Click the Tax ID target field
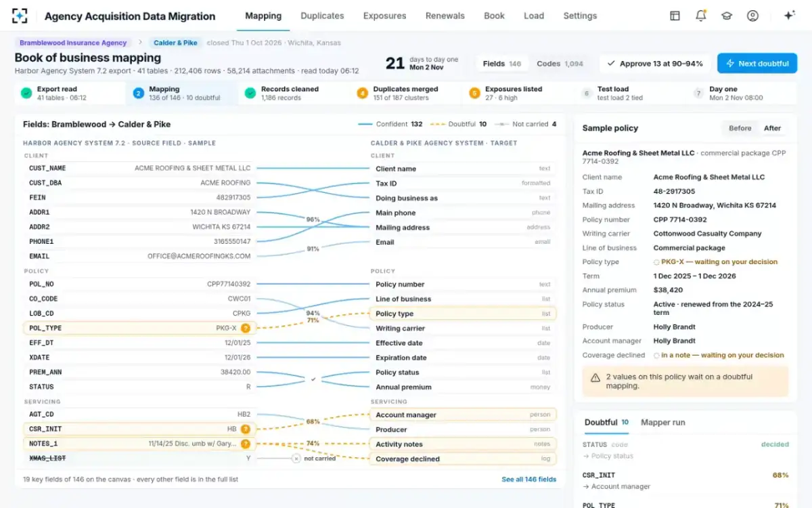 coord(463,183)
